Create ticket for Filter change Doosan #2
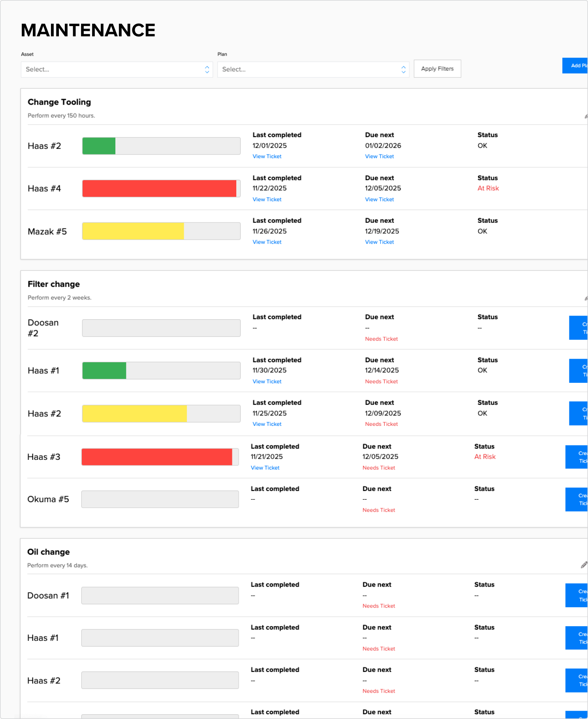 click(x=579, y=328)
